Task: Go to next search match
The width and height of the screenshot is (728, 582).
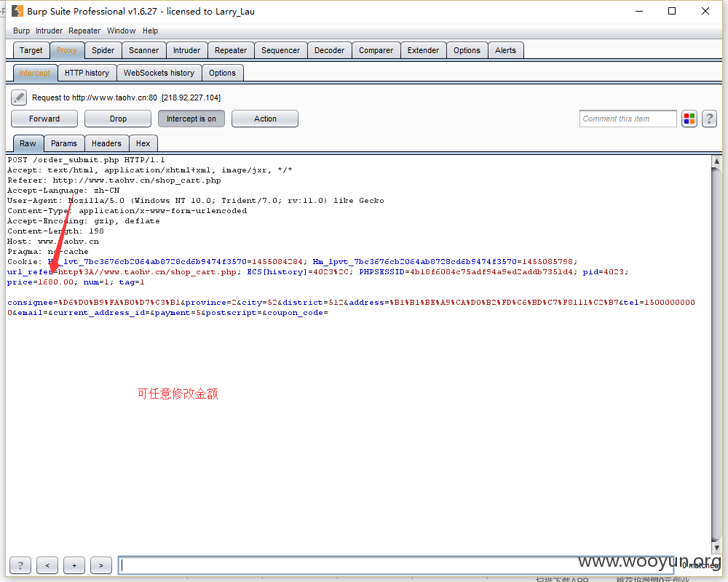Action: [101, 565]
